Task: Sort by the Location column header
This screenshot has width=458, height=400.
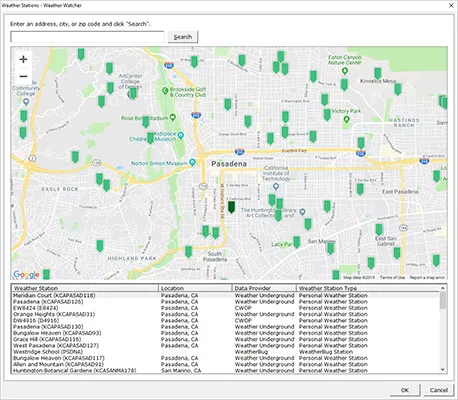Action: pos(195,288)
